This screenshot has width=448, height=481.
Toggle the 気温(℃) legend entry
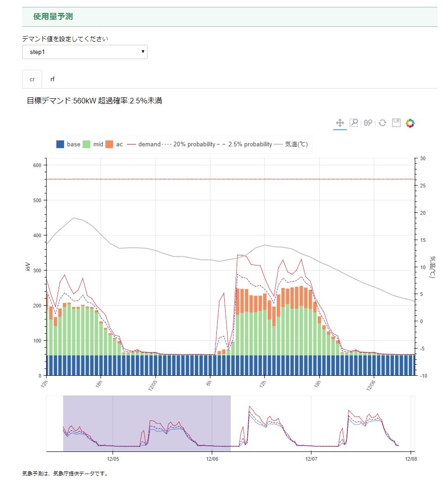(x=291, y=144)
